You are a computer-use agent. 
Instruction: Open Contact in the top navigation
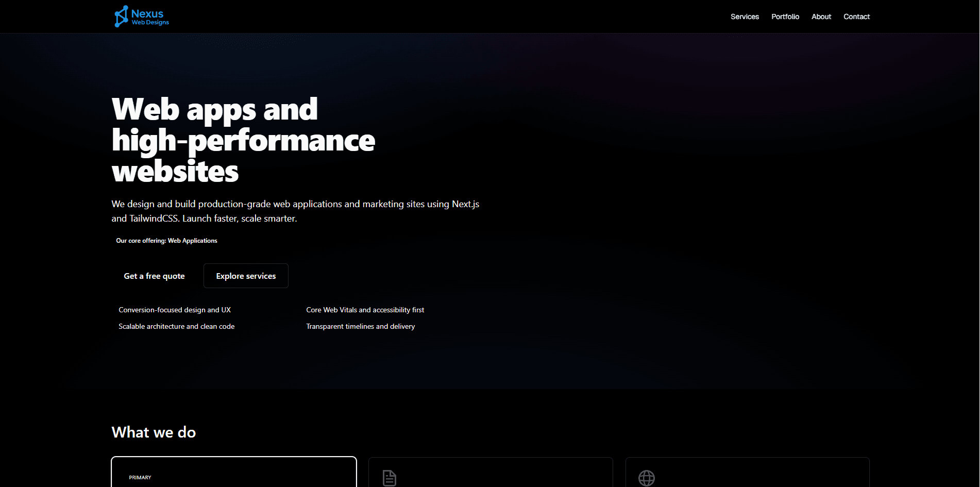[x=856, y=16]
